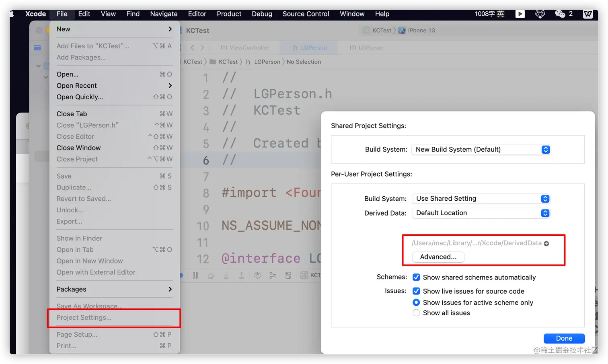Switch to the LGPerson header tab
The height and width of the screenshot is (364, 608).
[310, 47]
